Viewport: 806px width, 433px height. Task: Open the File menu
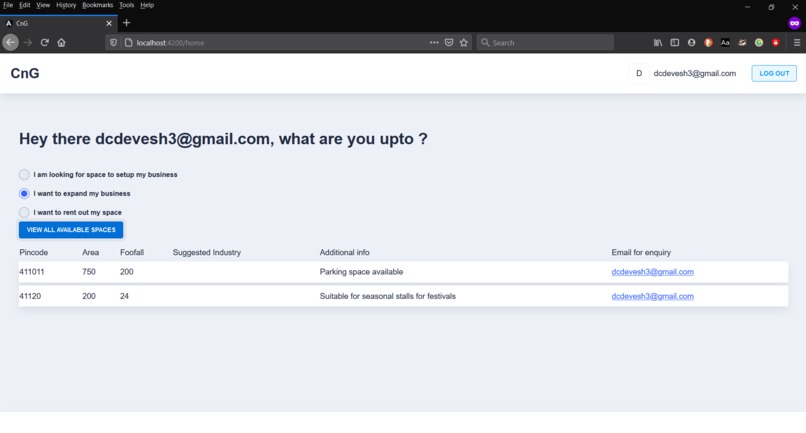[8, 5]
